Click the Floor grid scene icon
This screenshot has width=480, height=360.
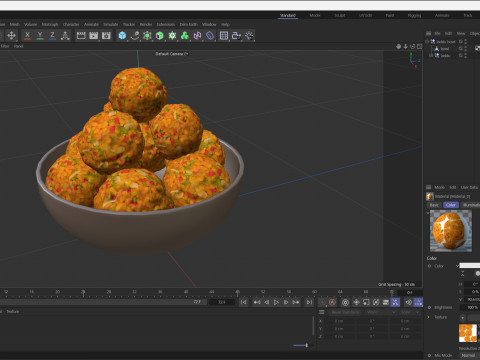click(224, 35)
